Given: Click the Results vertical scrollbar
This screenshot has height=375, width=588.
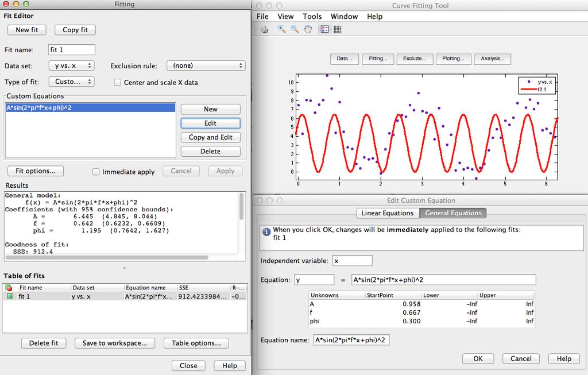Looking at the screenshot, I should point(242,206).
